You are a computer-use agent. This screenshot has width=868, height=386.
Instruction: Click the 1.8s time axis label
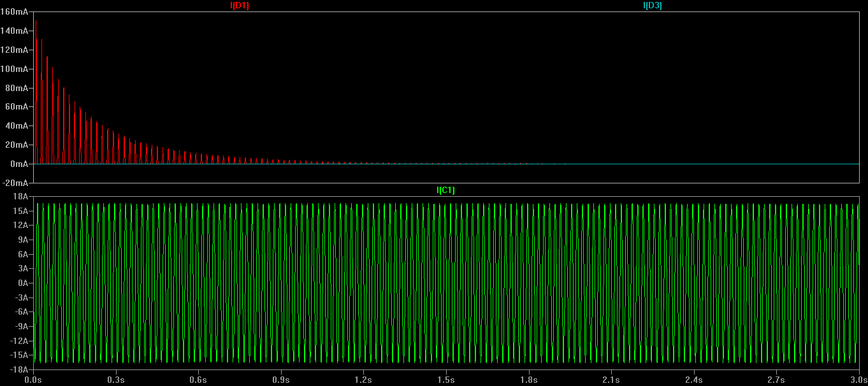tap(529, 380)
